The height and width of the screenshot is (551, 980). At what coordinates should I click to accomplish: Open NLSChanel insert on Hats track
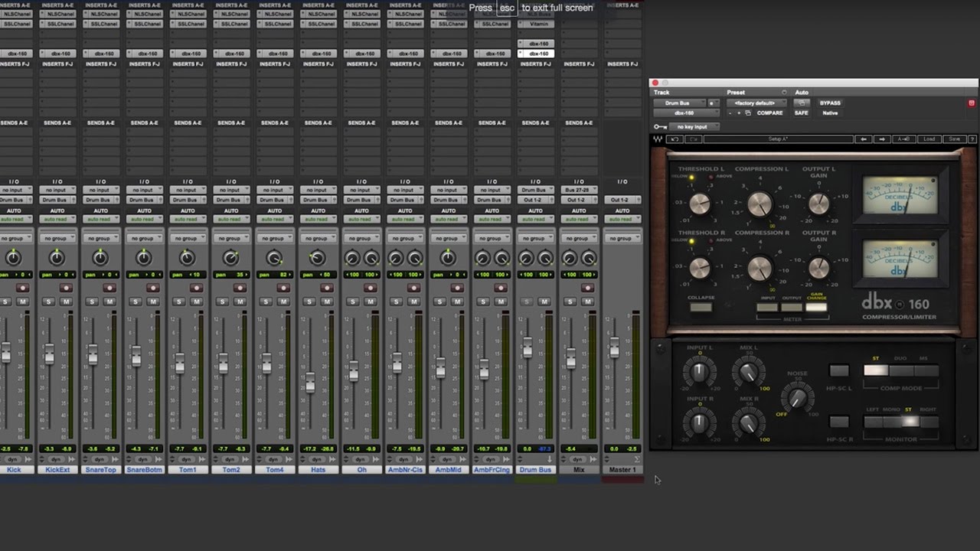pyautogui.click(x=318, y=15)
